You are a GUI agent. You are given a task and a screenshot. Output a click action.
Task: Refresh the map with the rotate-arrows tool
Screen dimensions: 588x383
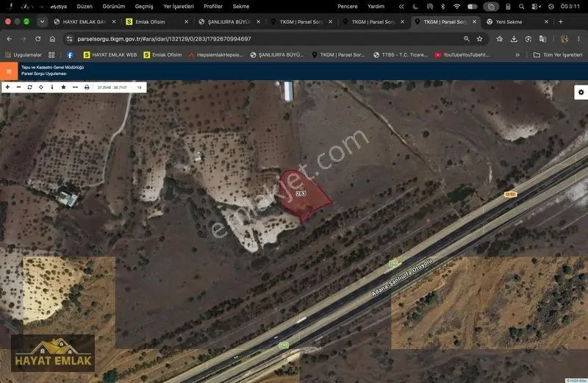29,87
